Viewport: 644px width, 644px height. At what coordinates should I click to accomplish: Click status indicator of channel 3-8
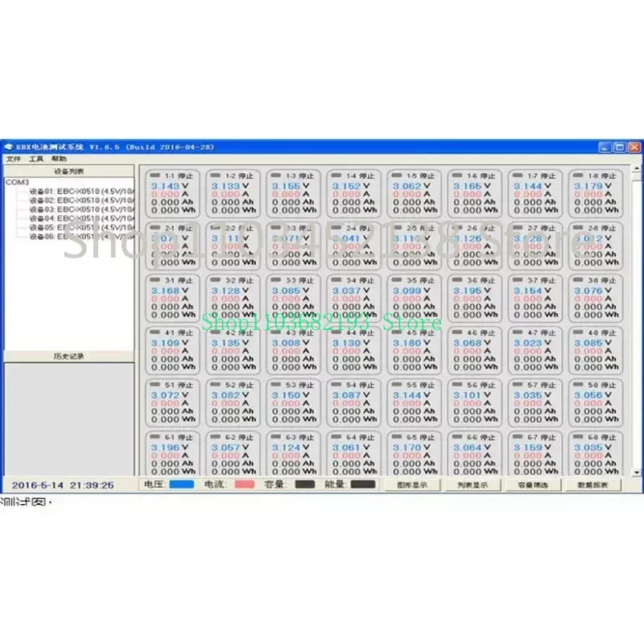coord(578,279)
